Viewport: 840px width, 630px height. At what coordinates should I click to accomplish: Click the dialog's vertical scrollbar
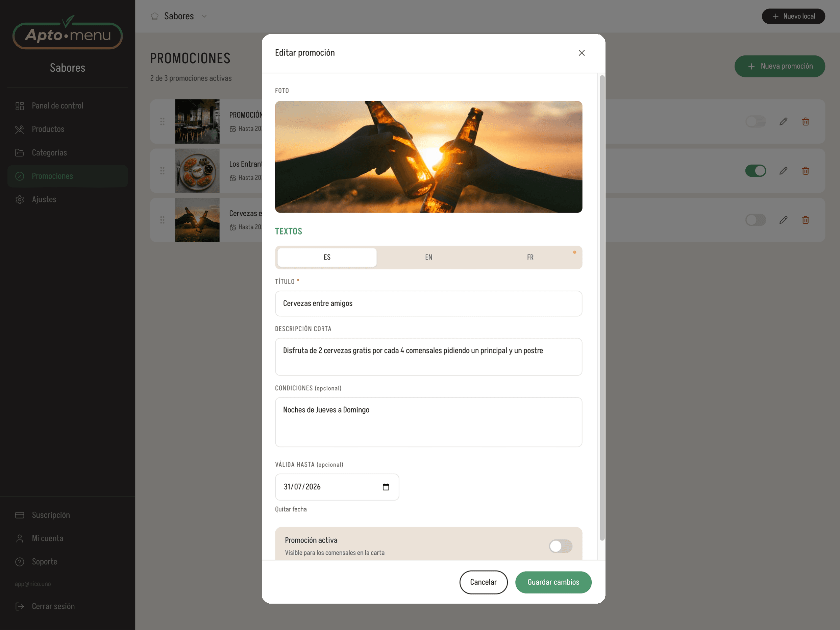pos(602,308)
